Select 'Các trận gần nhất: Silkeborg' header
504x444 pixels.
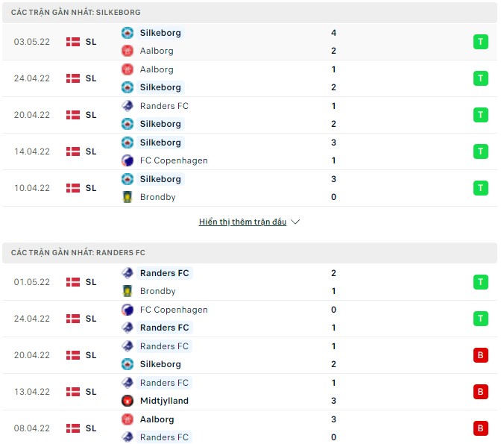[x=76, y=13]
